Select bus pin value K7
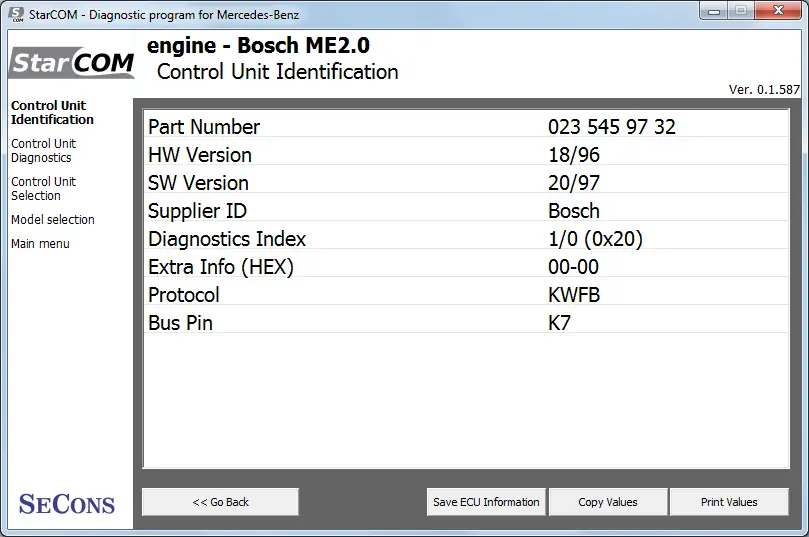Viewport: 809px width, 537px height. pos(559,323)
